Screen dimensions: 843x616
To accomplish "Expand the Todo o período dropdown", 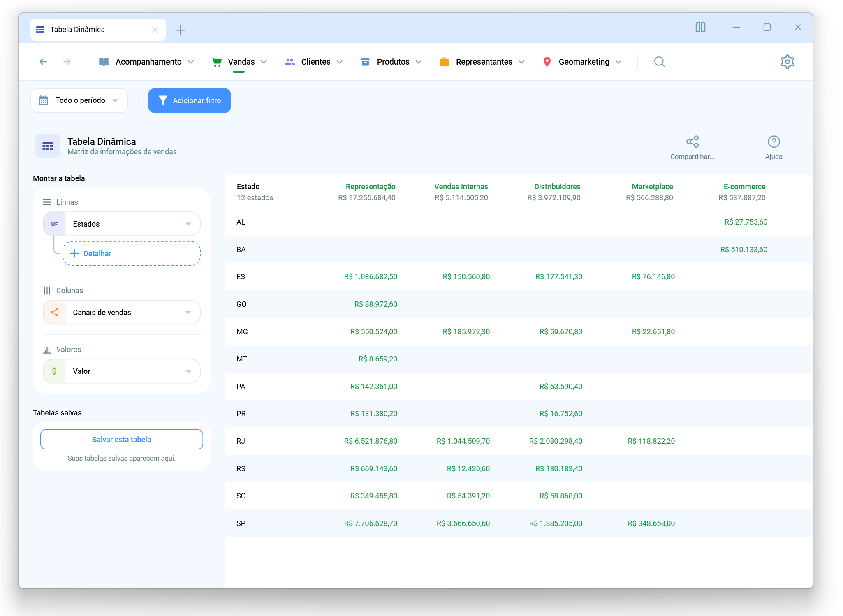I will (79, 100).
